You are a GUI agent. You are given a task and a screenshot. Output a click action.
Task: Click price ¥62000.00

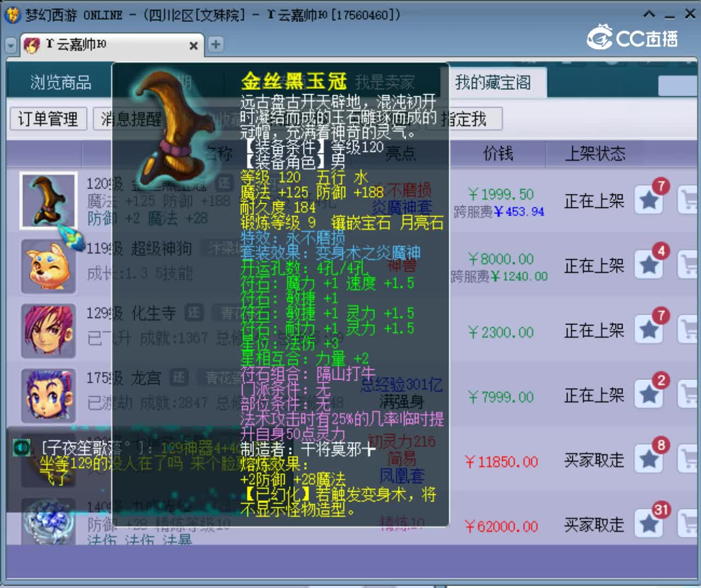point(501,527)
